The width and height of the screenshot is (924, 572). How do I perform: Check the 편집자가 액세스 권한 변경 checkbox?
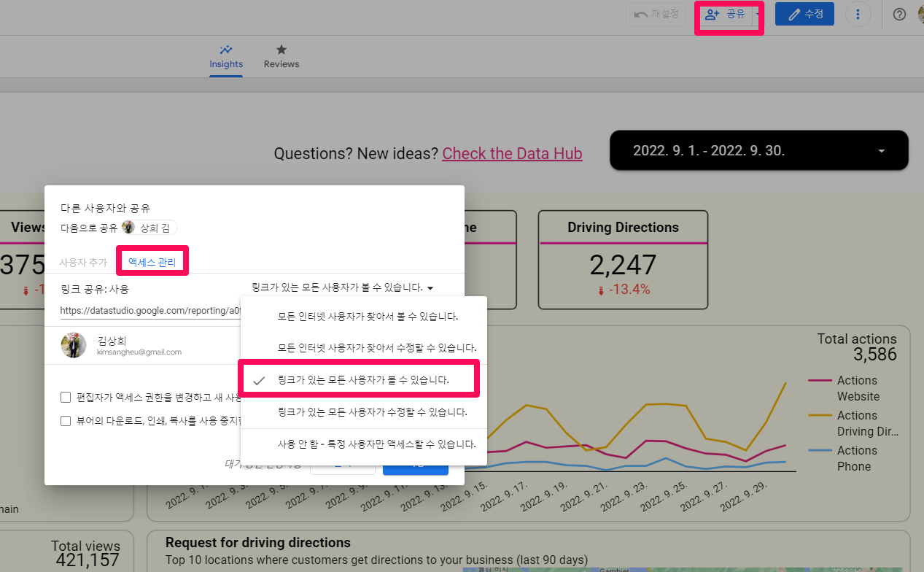tap(65, 397)
